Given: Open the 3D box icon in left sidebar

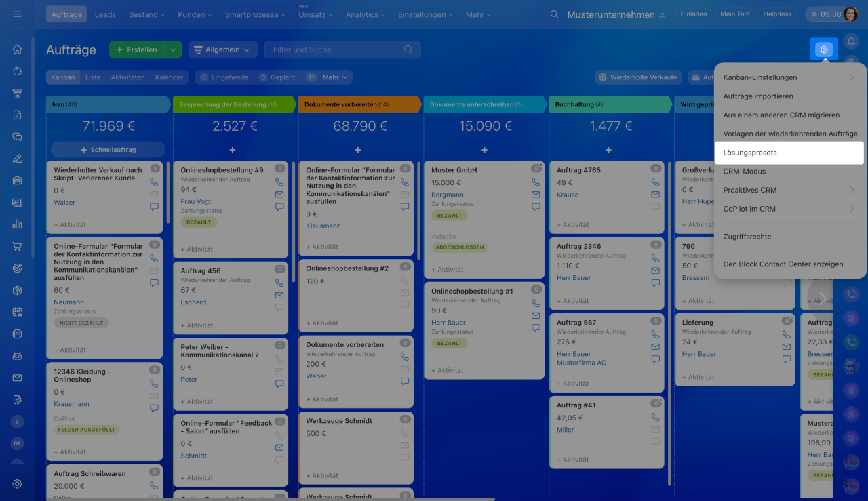Looking at the screenshot, I should point(17,290).
